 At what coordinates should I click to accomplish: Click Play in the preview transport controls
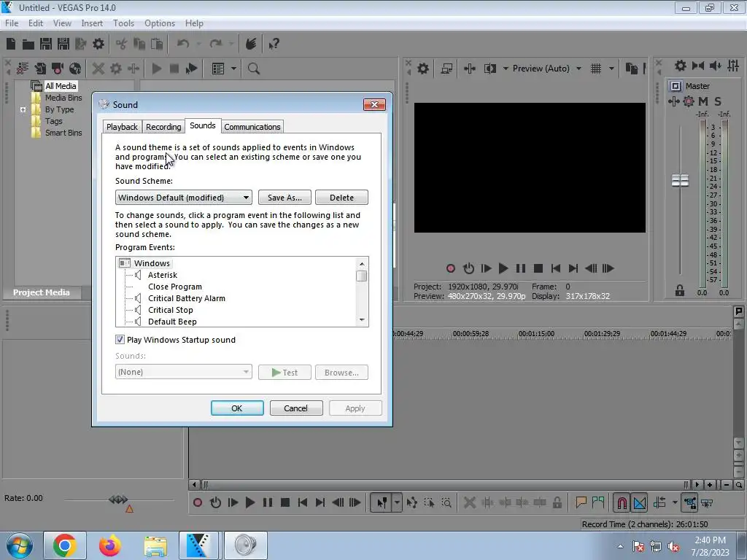tap(503, 268)
